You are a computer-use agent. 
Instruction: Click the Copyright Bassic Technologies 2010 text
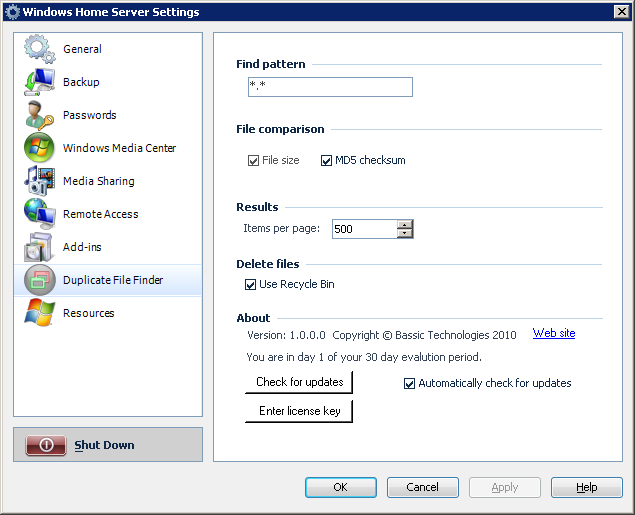424,335
